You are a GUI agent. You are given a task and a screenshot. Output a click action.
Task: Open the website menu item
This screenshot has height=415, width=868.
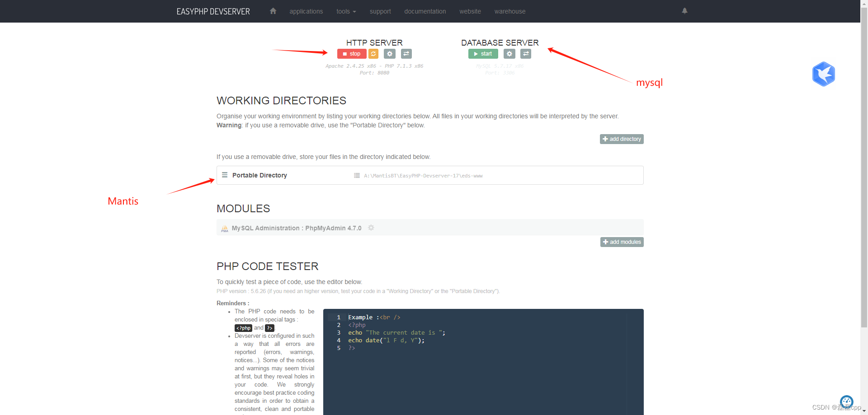pos(470,11)
